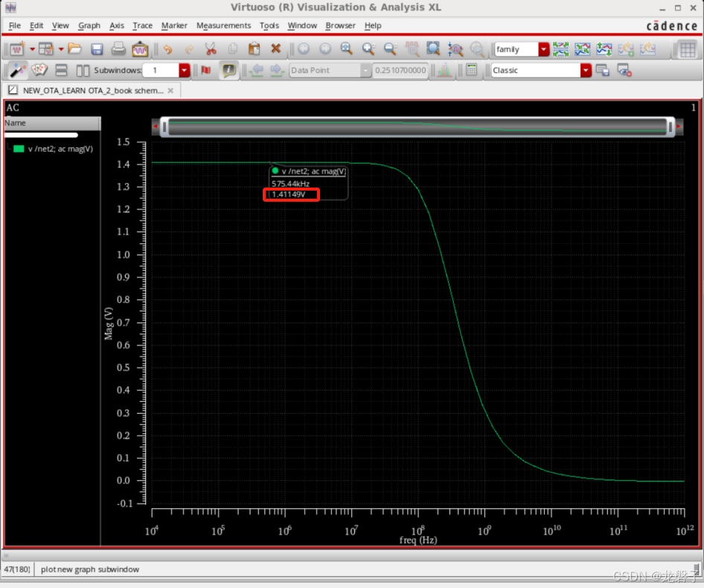Image resolution: width=704 pixels, height=588 pixels.
Task: Click the cut scissors icon
Action: 211,49
